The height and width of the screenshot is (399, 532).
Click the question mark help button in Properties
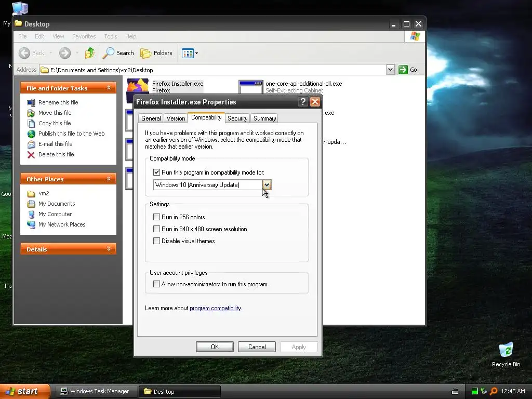(x=303, y=102)
